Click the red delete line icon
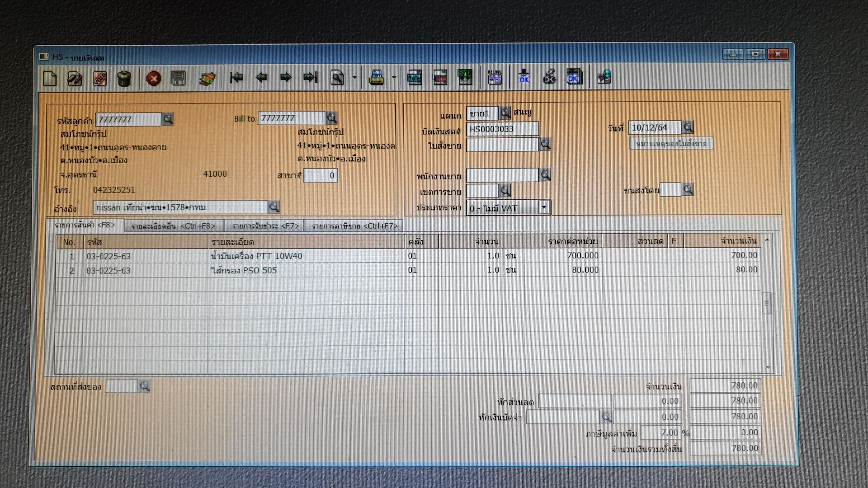 tap(440, 78)
